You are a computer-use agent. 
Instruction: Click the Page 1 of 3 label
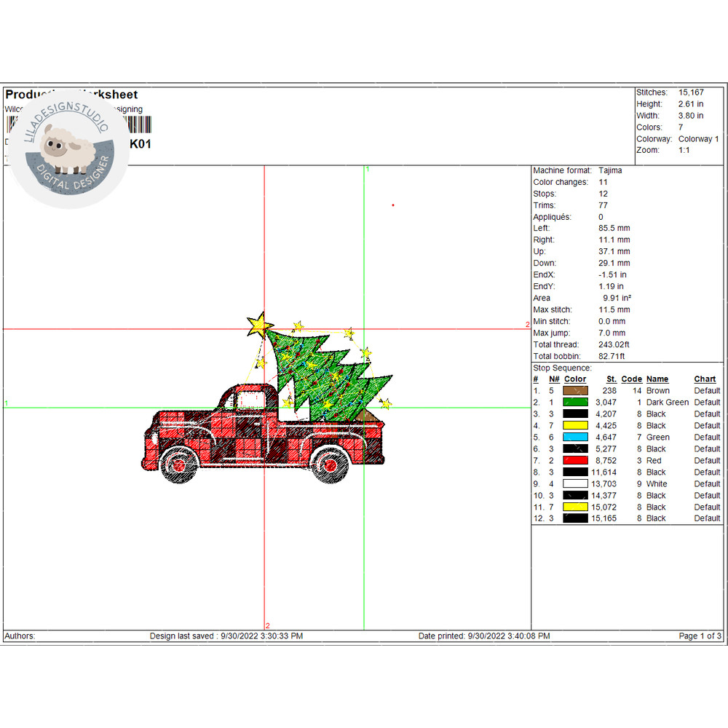[699, 636]
